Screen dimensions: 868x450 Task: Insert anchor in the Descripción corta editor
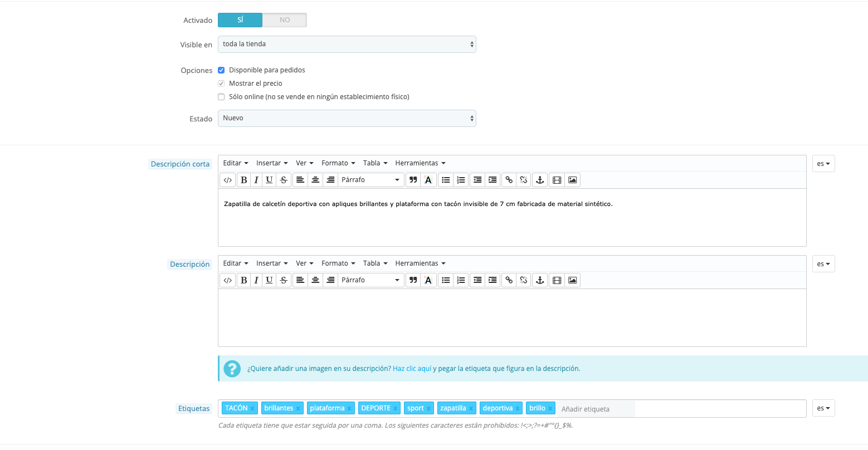coord(539,180)
